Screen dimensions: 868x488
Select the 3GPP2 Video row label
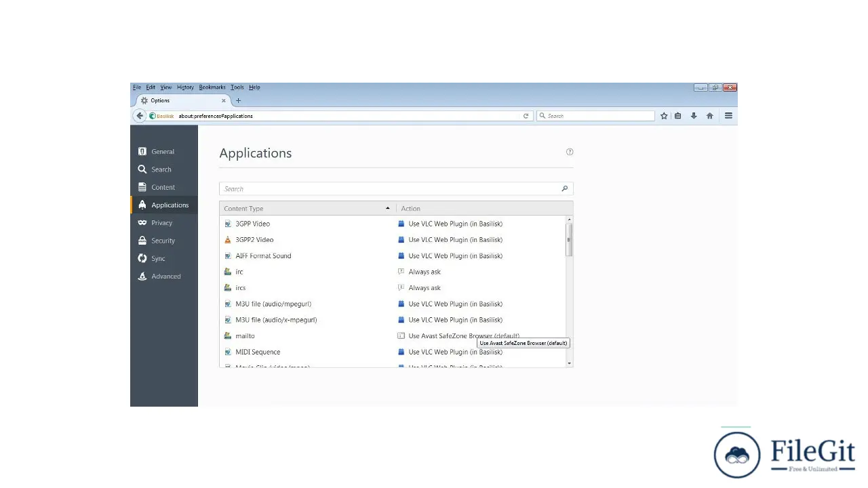[254, 240]
